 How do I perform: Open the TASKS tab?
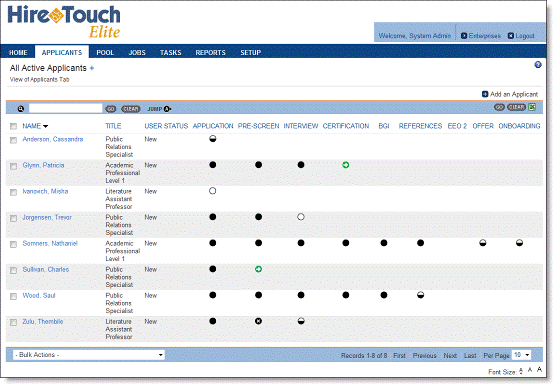(170, 53)
